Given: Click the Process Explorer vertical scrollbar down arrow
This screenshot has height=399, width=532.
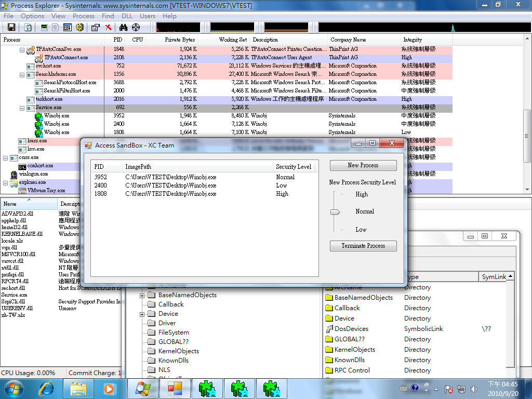Looking at the screenshot, I should click(527, 190).
